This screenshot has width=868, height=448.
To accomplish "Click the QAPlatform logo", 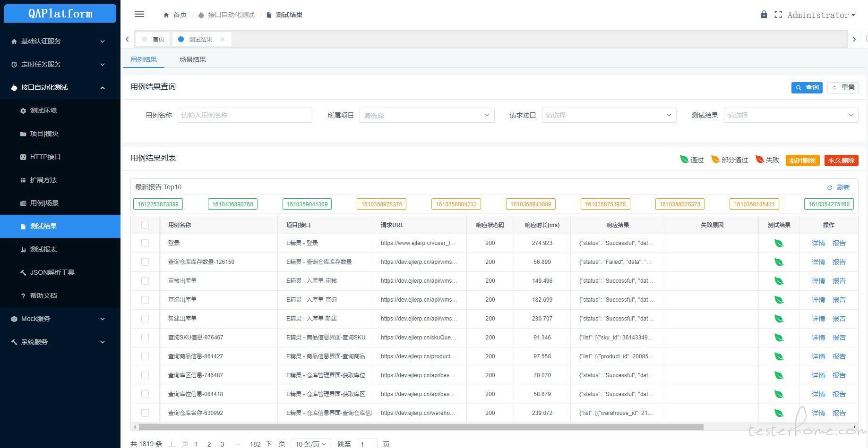I will [x=60, y=13].
